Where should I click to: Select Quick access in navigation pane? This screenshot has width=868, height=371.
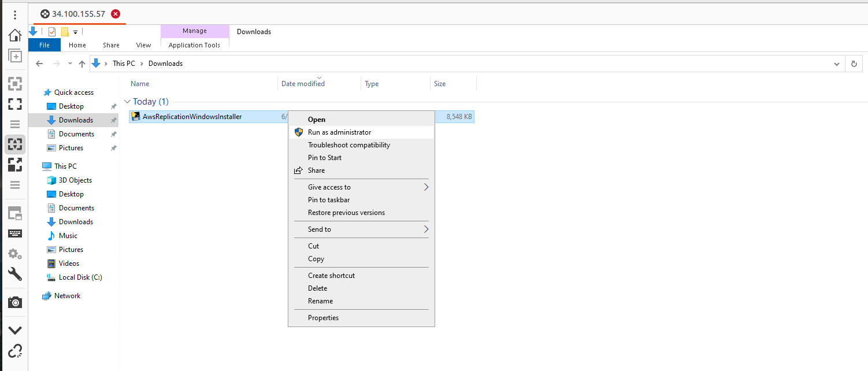[73, 92]
